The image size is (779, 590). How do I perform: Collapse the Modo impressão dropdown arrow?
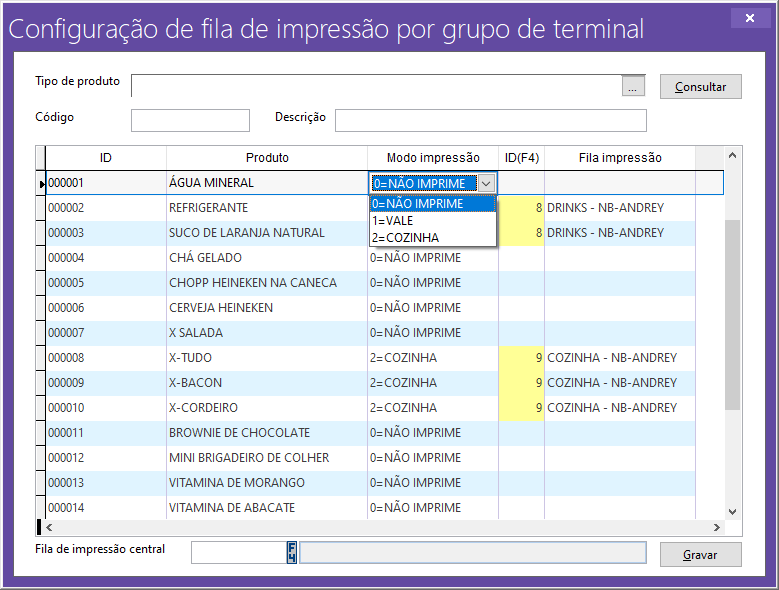[x=486, y=183]
